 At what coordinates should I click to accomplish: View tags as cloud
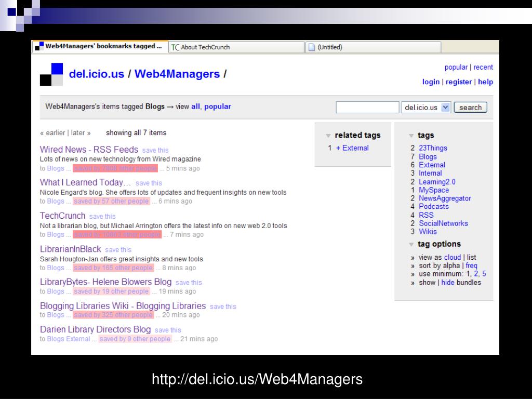[453, 257]
